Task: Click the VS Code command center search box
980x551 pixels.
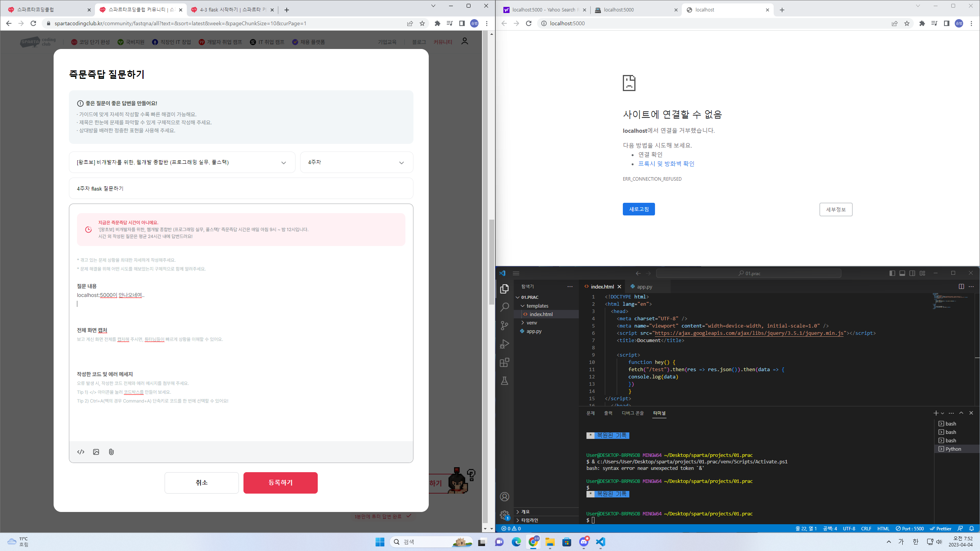Action: (x=748, y=273)
